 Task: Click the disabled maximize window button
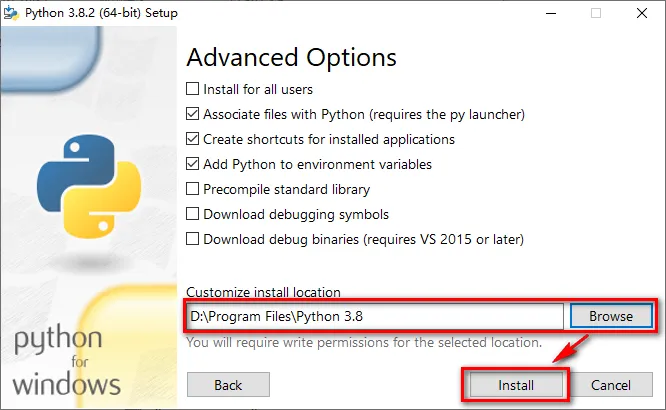point(596,13)
